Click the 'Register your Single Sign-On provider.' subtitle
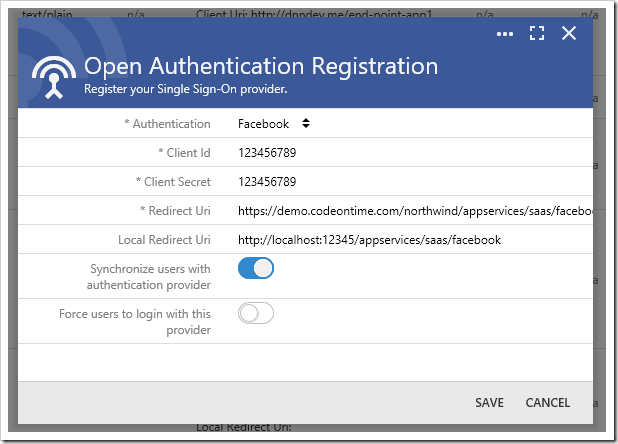Screen dimensions: 618x444 point(186,89)
